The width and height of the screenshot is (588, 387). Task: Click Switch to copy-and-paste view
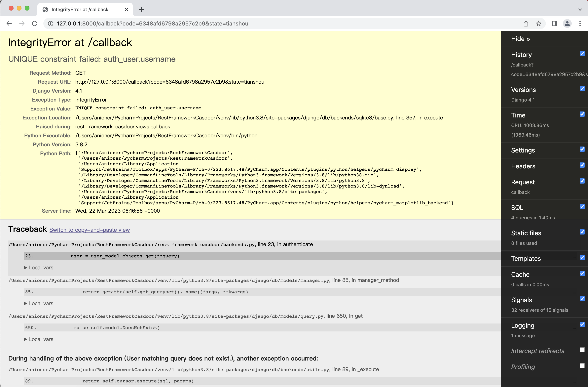pos(90,230)
